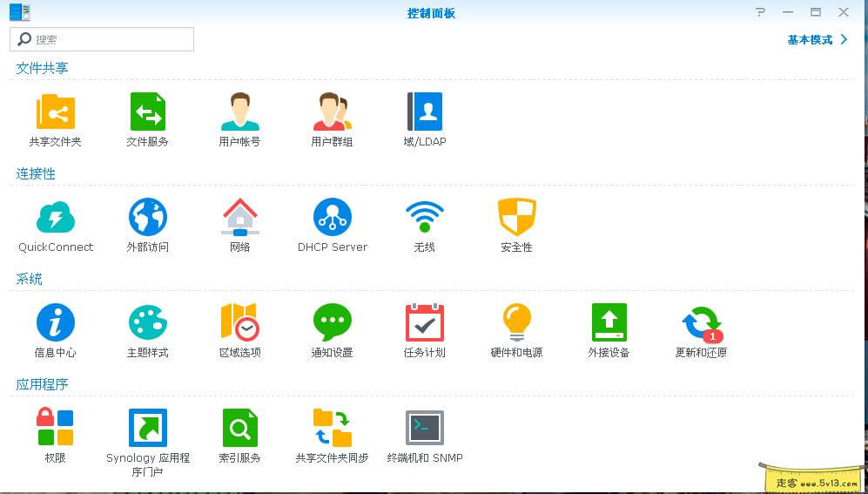The width and height of the screenshot is (868, 494).
Task: Open the 网络 network settings
Action: click(x=239, y=218)
